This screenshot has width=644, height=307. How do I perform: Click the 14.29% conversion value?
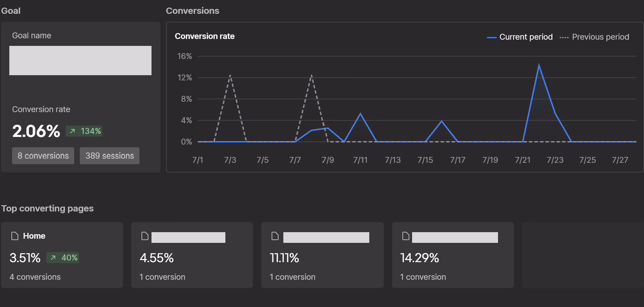[x=420, y=258]
